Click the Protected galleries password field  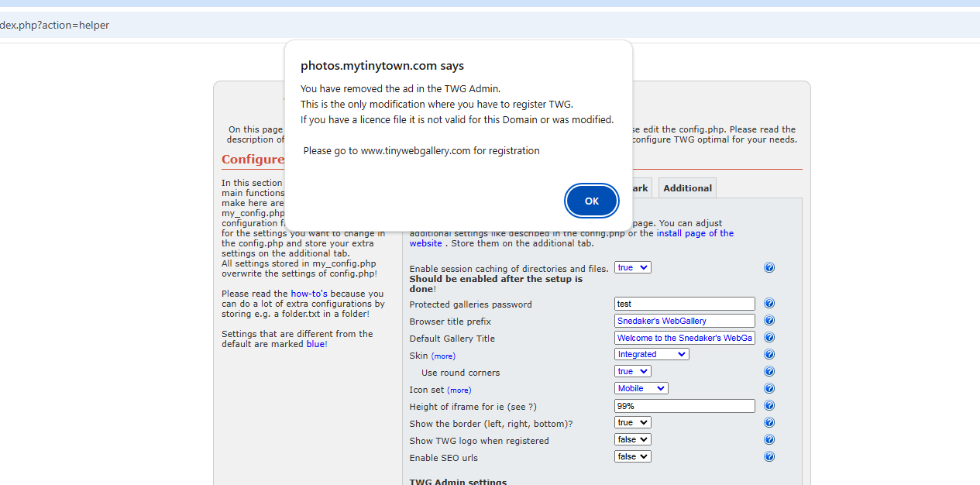coord(685,304)
